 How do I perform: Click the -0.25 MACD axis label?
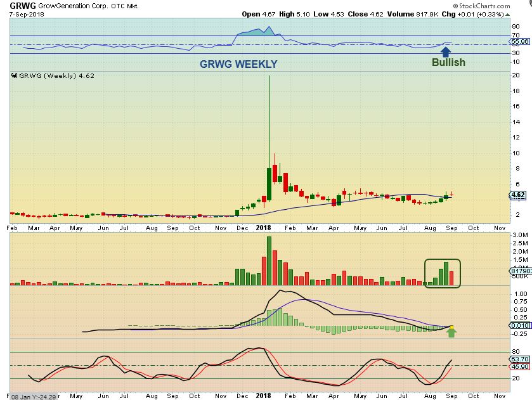tap(519, 334)
